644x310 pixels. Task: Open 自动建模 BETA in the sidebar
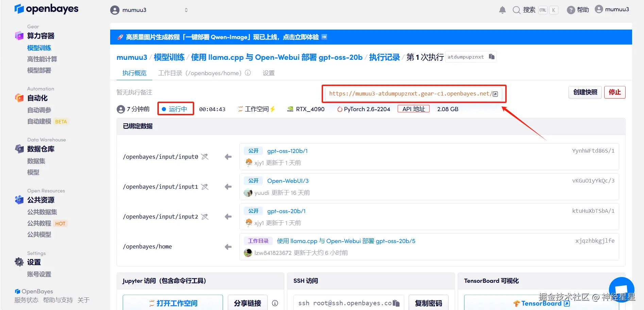click(48, 121)
